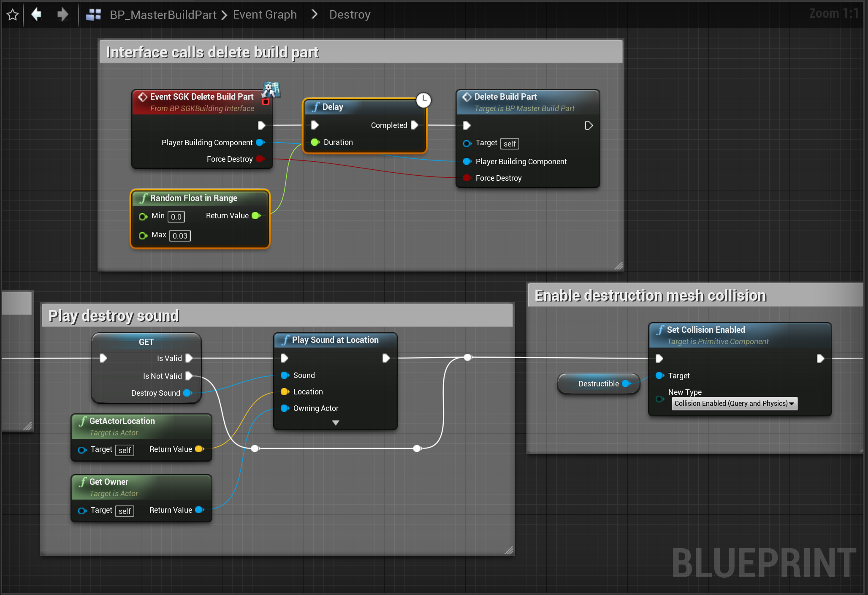
Task: Click the Is Not Valid exec pin
Action: [x=189, y=376]
